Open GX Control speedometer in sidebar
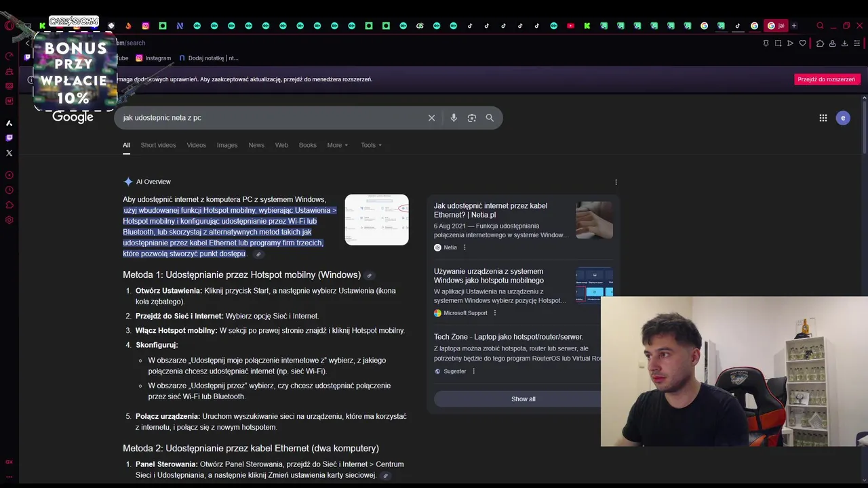Screen dimensions: 868x488 (9, 56)
